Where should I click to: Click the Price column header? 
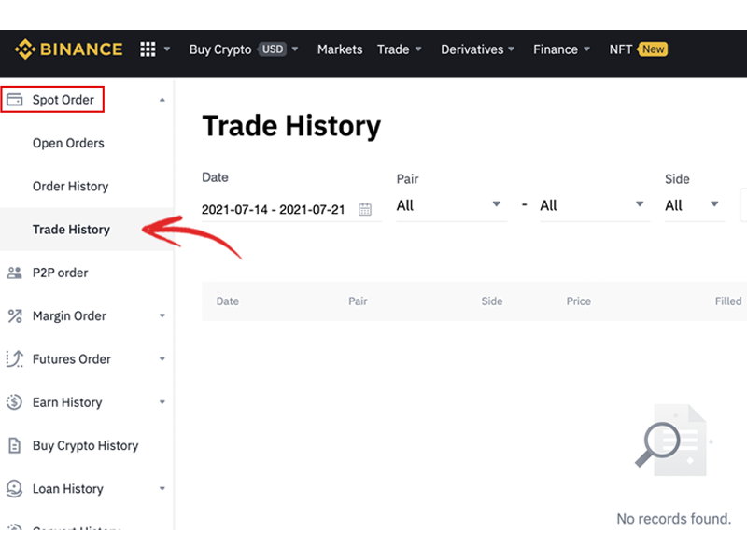(578, 301)
